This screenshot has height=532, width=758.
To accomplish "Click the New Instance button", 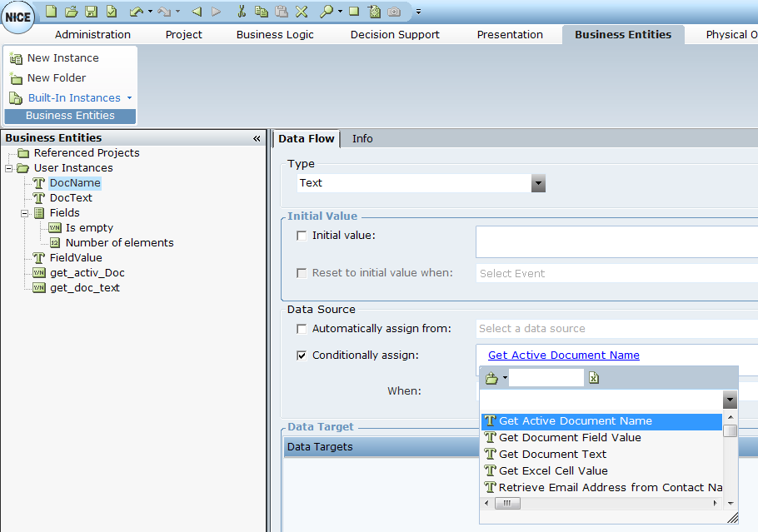I will coord(62,58).
